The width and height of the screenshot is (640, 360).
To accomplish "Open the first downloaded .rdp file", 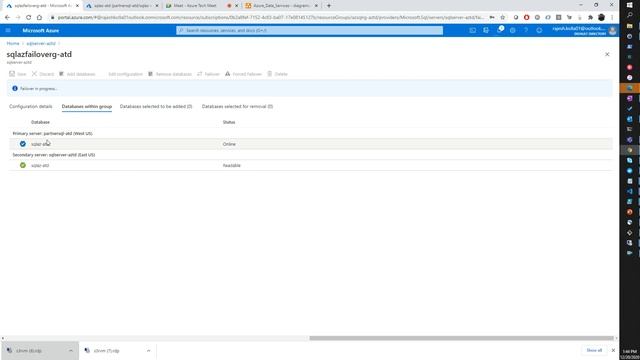I will (x=29, y=351).
